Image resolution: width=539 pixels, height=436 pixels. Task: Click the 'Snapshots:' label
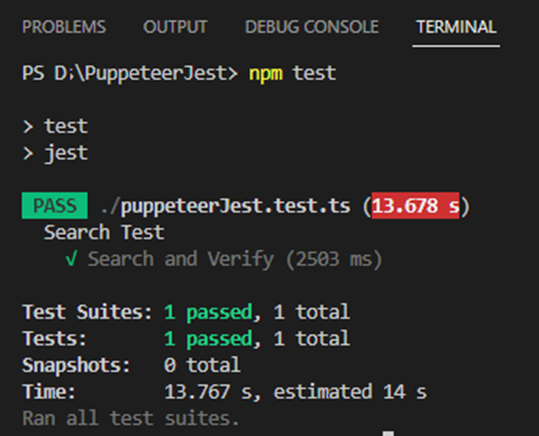click(x=76, y=365)
